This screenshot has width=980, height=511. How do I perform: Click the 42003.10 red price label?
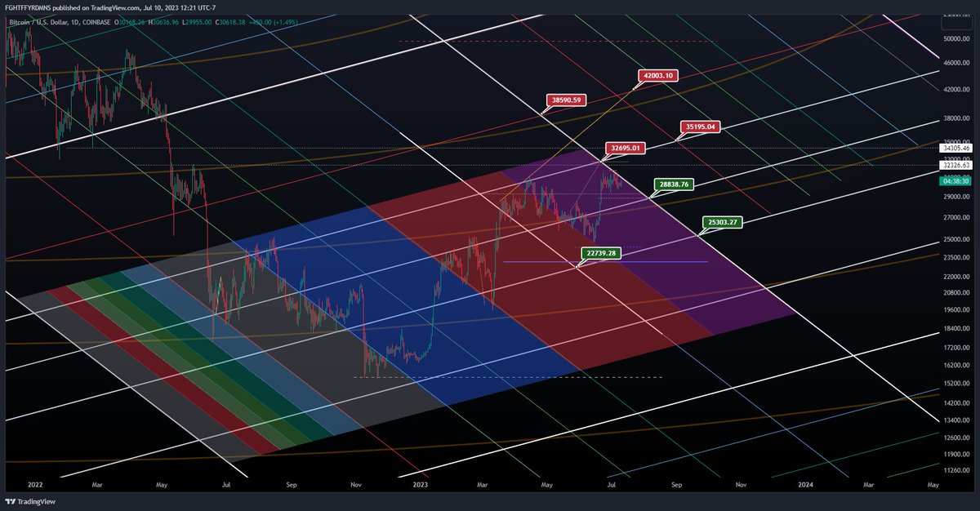658,75
